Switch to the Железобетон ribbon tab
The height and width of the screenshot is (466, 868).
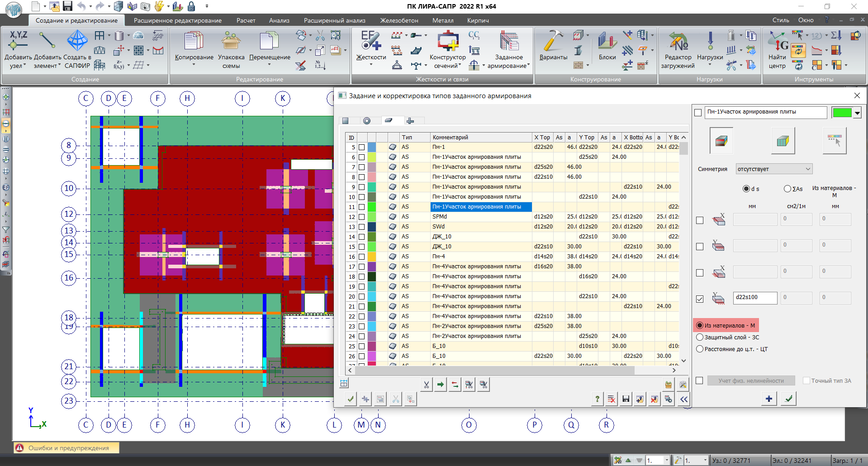(x=399, y=20)
